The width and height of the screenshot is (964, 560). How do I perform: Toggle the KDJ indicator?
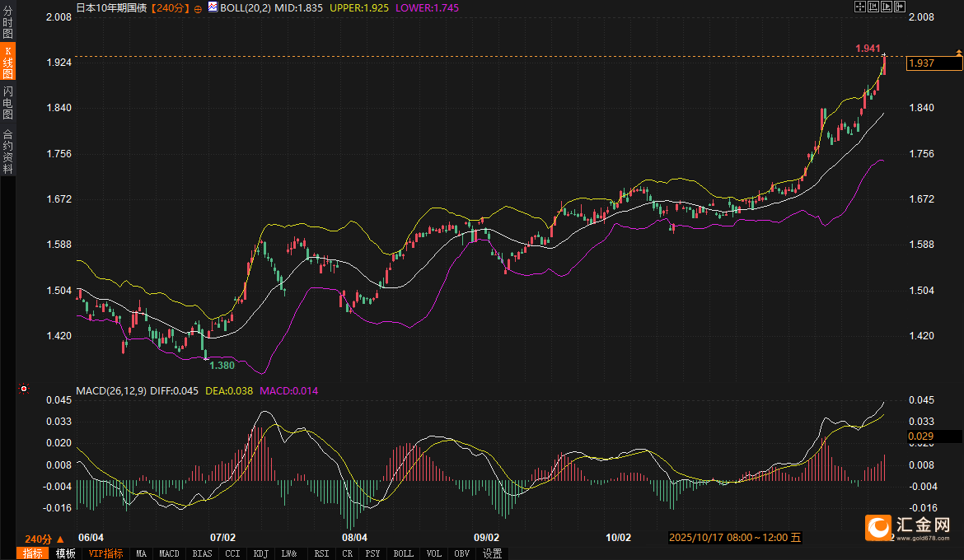[x=260, y=553]
